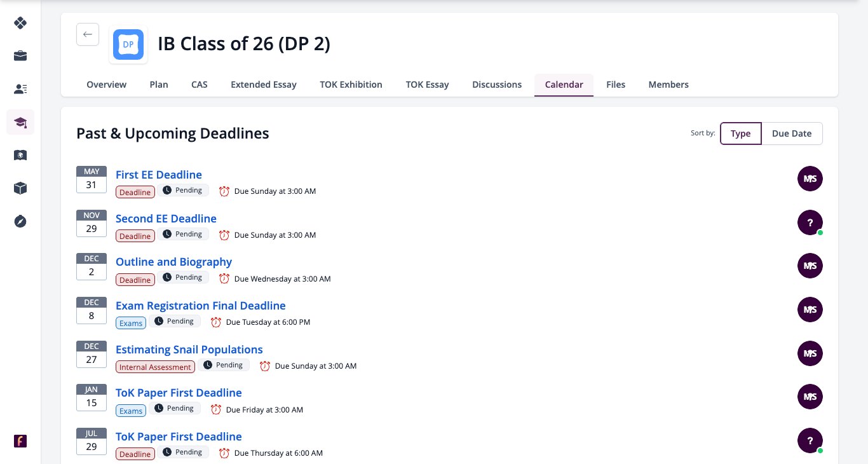Sort deadlines by Due Date
Screen dimensions: 868x464
click(x=792, y=133)
